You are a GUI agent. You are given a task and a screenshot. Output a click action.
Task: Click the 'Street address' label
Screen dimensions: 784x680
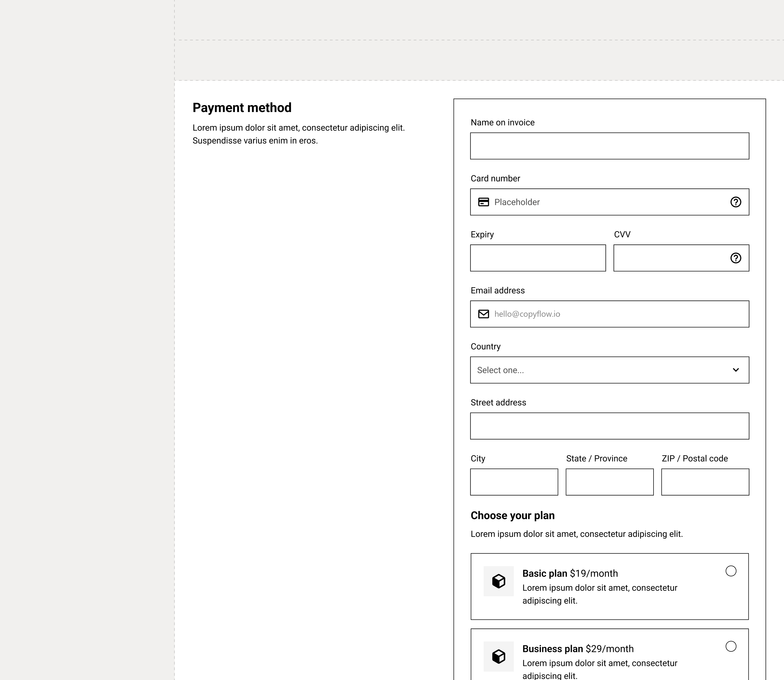[498, 403]
